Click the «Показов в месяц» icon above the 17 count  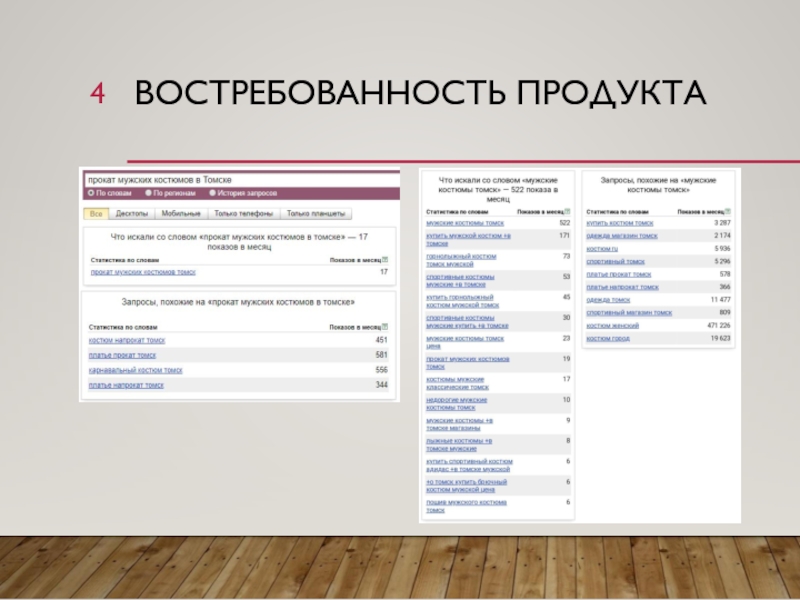click(x=386, y=259)
